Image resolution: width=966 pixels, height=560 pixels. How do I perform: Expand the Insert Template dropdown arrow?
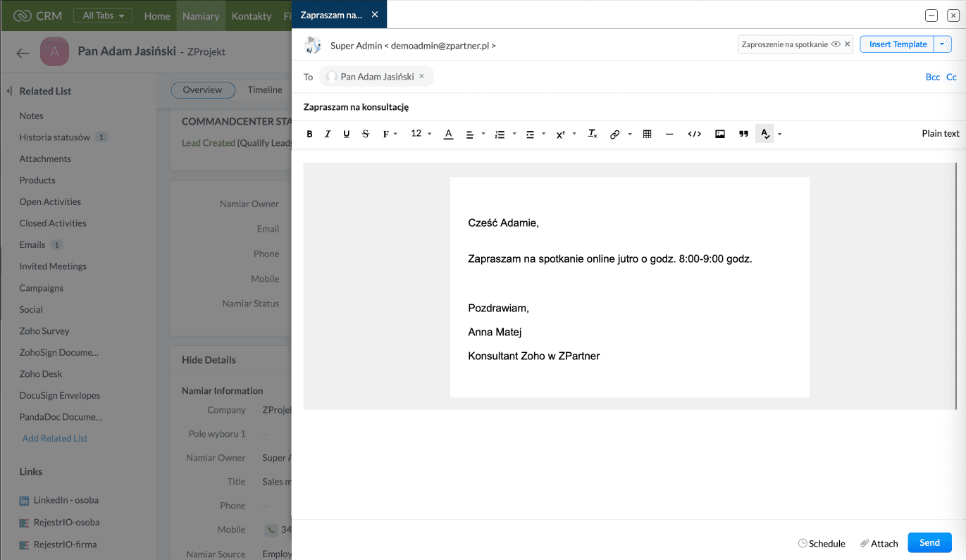coord(943,44)
